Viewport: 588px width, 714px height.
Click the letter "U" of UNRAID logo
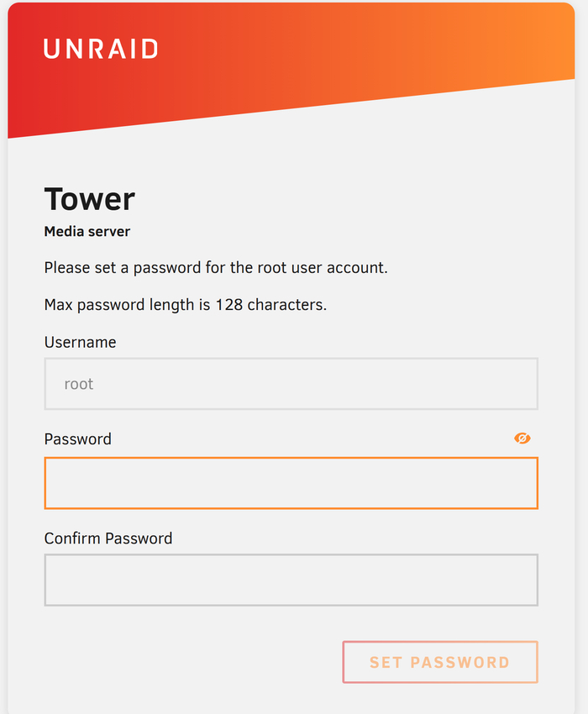[x=52, y=49]
